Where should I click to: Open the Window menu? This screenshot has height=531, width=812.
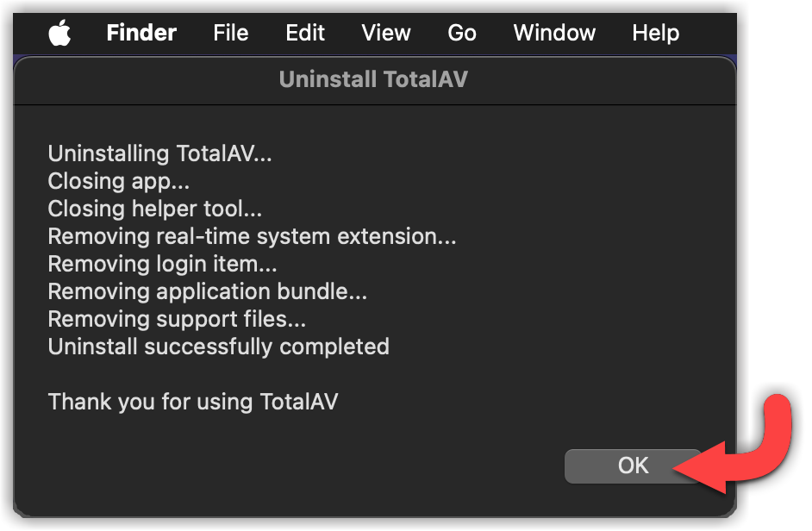554,34
